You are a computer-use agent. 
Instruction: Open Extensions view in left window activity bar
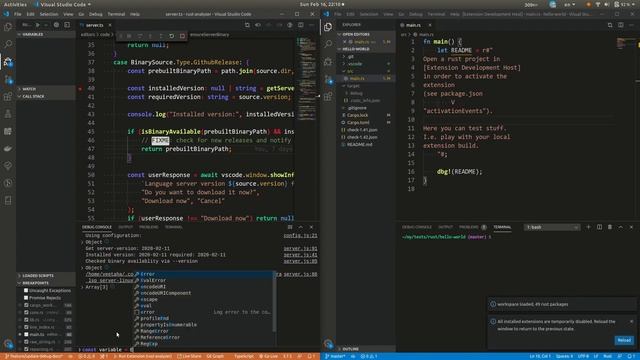click(x=8, y=97)
